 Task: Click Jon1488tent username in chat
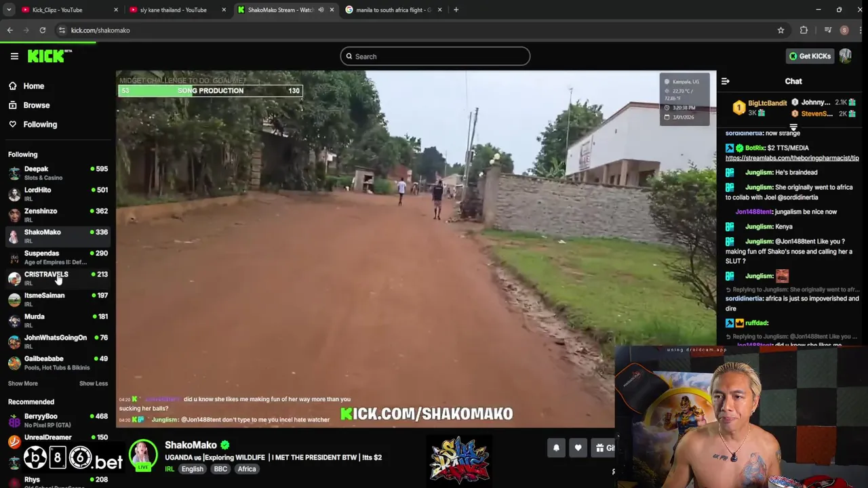[x=753, y=211]
